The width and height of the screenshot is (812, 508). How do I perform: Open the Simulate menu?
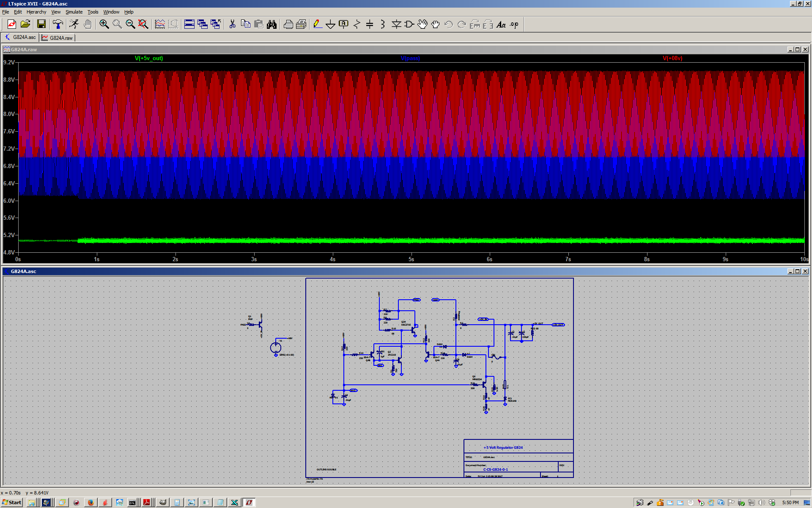tap(74, 12)
